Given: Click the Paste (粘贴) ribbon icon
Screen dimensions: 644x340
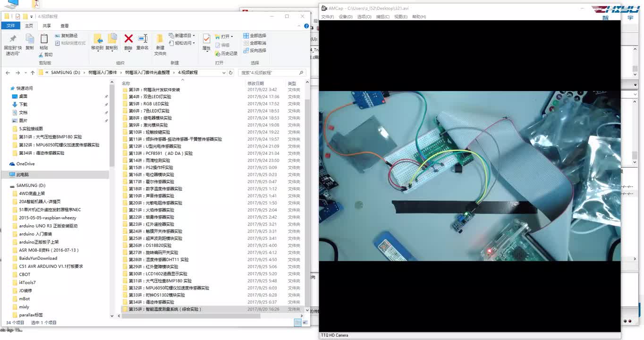Looking at the screenshot, I should (x=44, y=42).
